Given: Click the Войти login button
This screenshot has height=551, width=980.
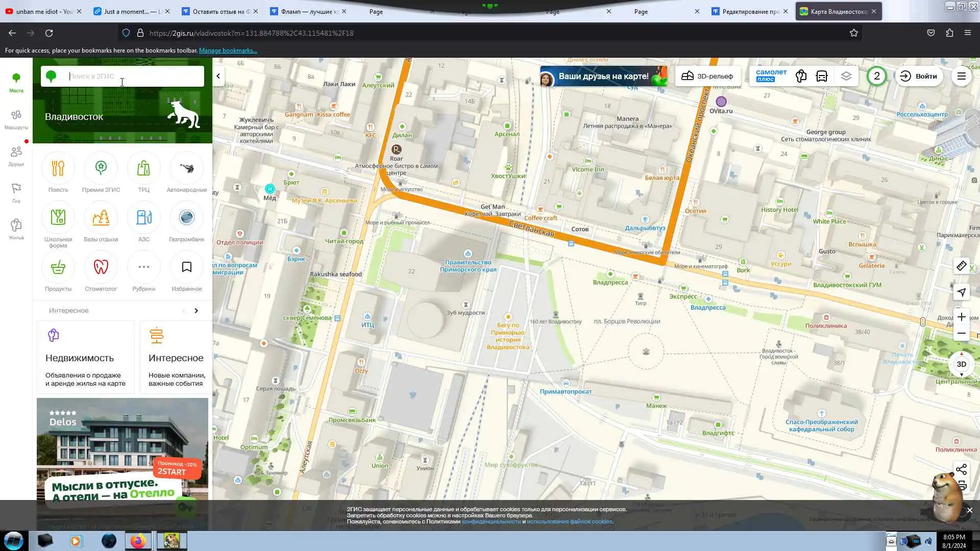Looking at the screenshot, I should click(x=919, y=76).
